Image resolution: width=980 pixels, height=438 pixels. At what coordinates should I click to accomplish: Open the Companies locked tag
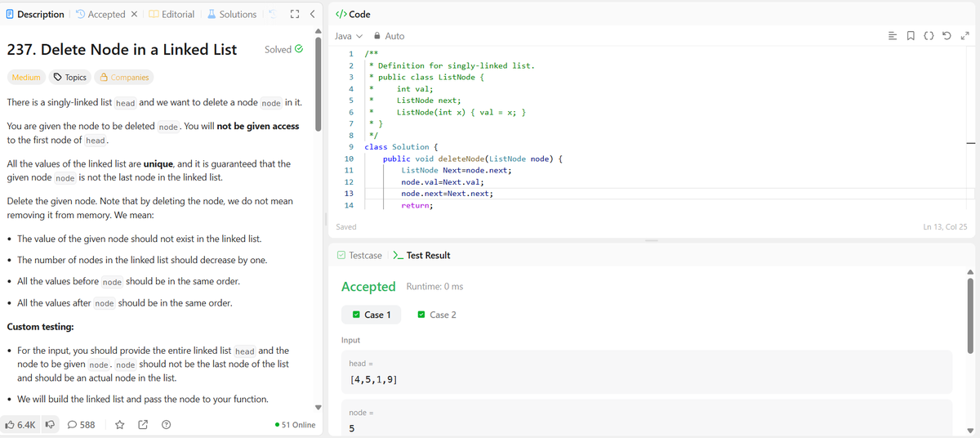point(124,77)
